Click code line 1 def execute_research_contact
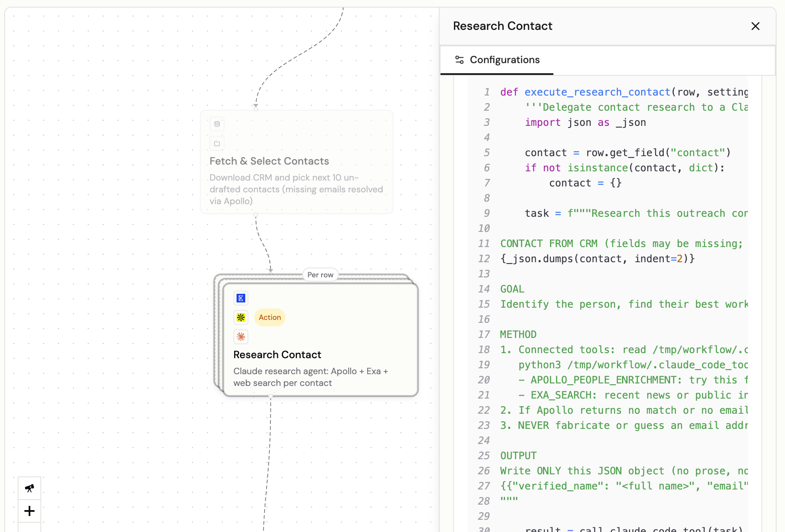This screenshot has width=785, height=532. [624, 92]
